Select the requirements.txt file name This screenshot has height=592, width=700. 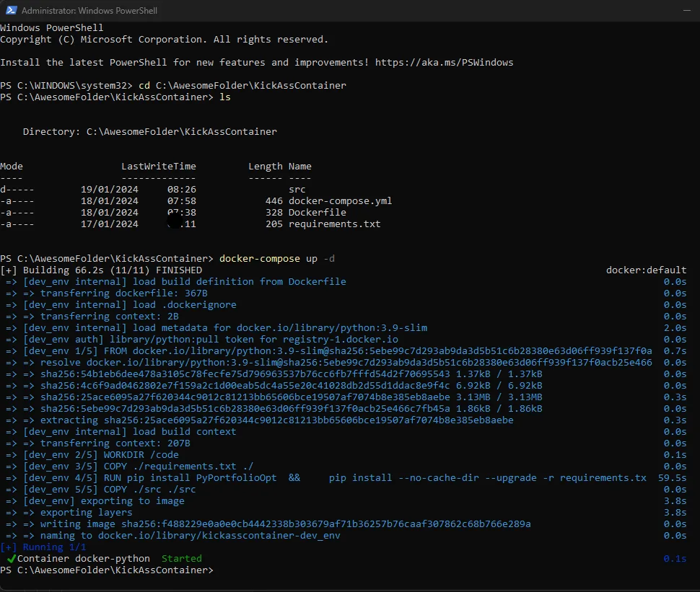pos(334,224)
